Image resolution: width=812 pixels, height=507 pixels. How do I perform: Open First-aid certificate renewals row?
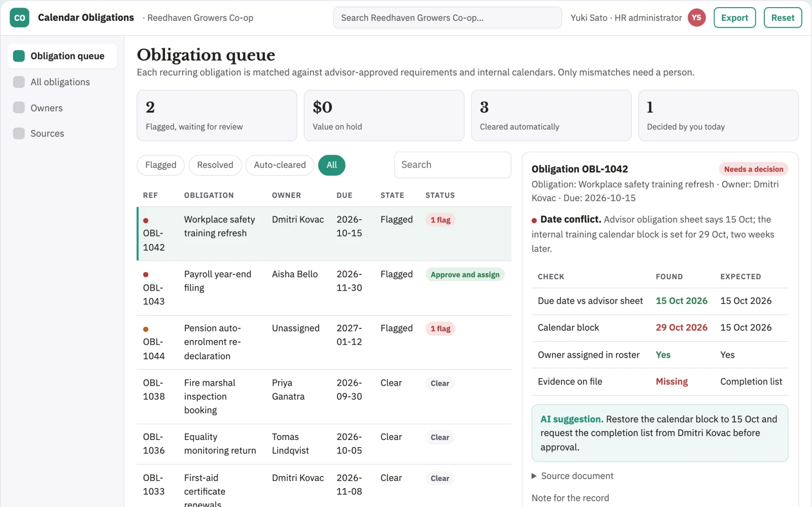point(324,486)
